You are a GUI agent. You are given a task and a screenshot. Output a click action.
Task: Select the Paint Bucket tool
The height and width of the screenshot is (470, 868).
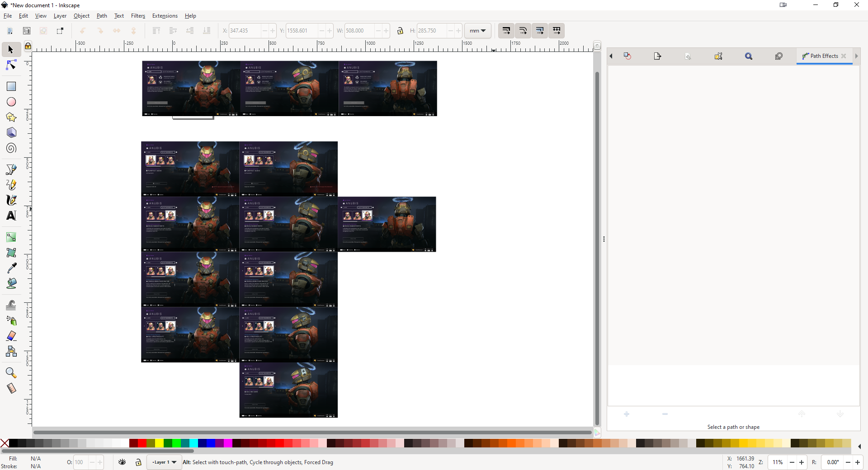click(11, 283)
